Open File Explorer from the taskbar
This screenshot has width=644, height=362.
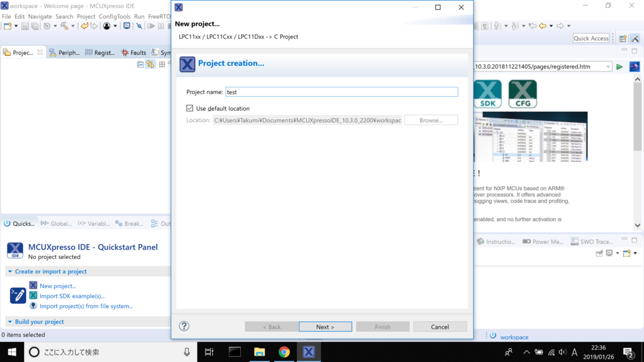(x=259, y=352)
